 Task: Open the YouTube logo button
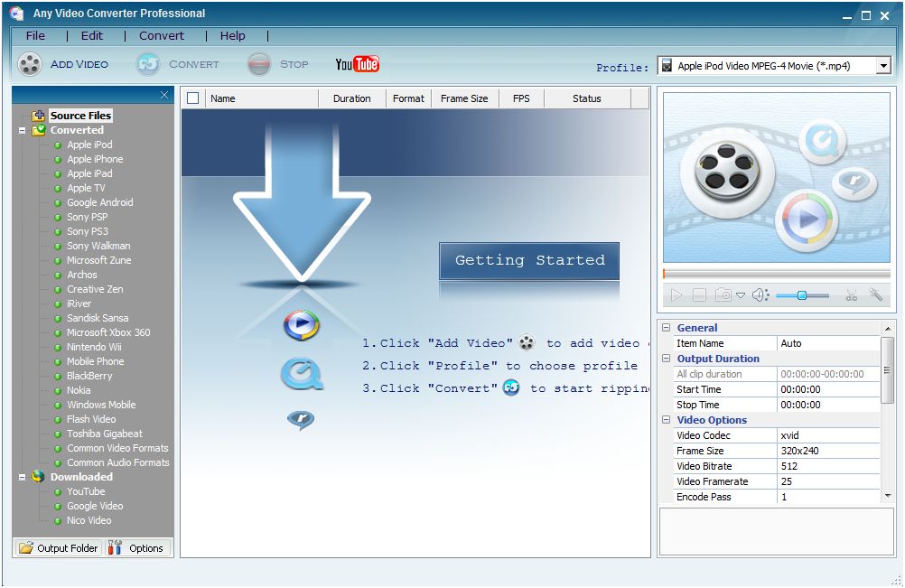(x=358, y=64)
